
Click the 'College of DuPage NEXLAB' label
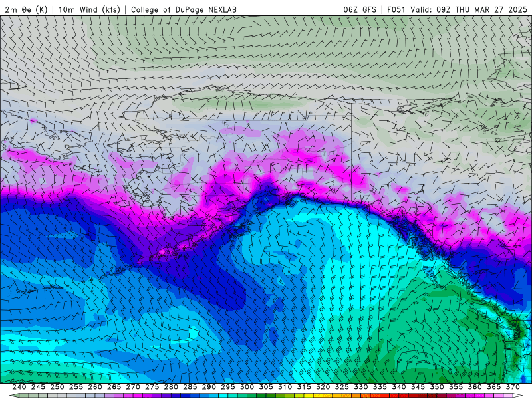pos(184,9)
